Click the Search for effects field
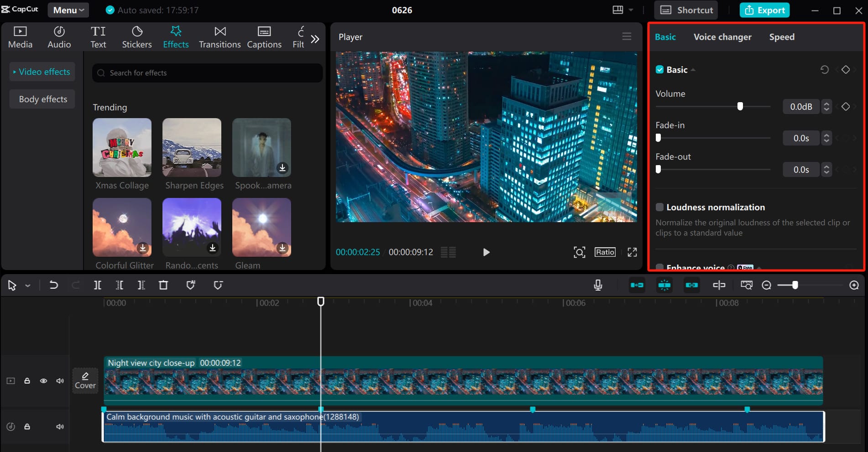868x452 pixels. point(208,73)
